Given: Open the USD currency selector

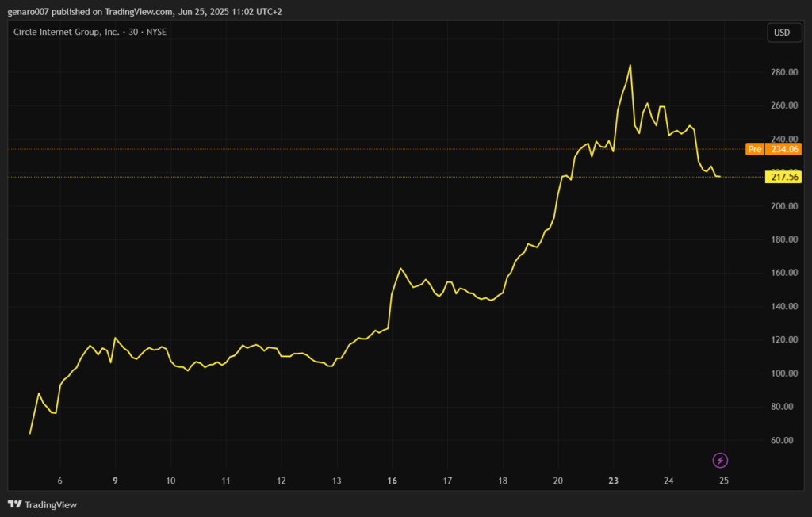Looking at the screenshot, I should 781,33.
